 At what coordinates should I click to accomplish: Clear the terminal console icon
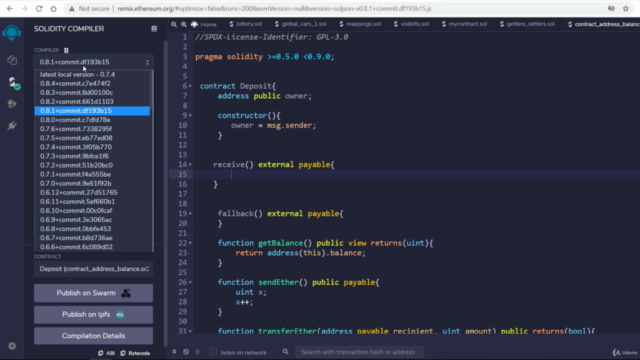(186, 352)
